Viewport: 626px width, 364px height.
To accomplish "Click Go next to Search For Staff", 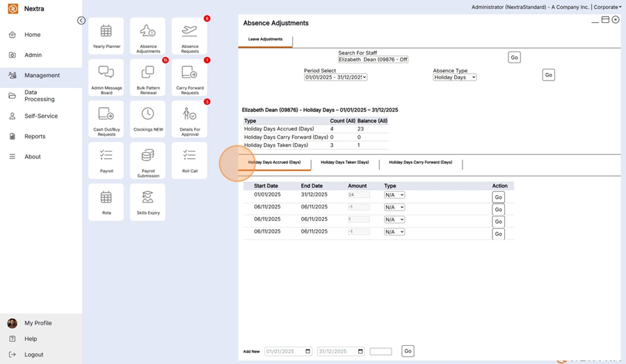I will coord(514,58).
